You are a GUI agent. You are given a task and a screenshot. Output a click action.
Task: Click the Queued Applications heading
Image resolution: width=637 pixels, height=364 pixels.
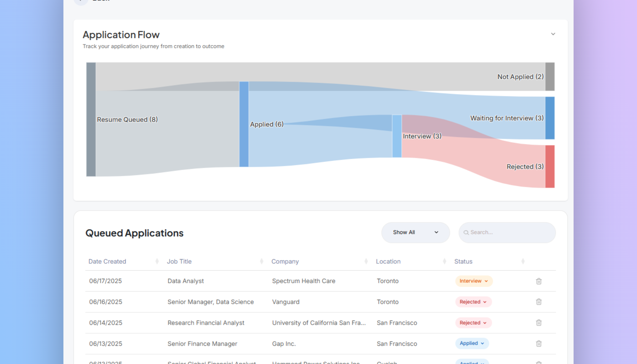pos(134,233)
